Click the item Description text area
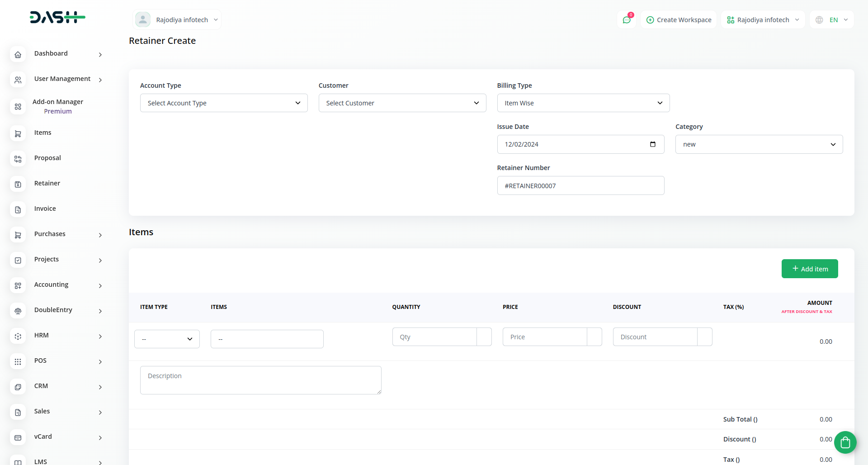Image resolution: width=868 pixels, height=465 pixels. pos(260,380)
